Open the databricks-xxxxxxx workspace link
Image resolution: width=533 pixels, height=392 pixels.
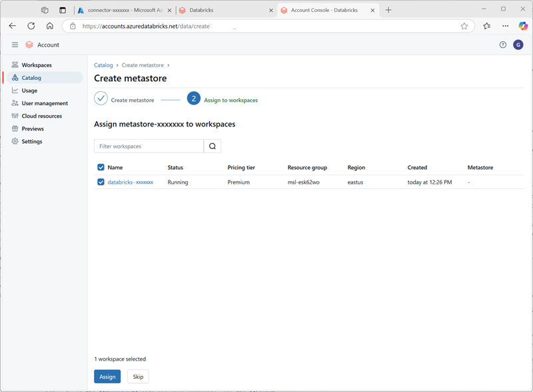tap(131, 182)
